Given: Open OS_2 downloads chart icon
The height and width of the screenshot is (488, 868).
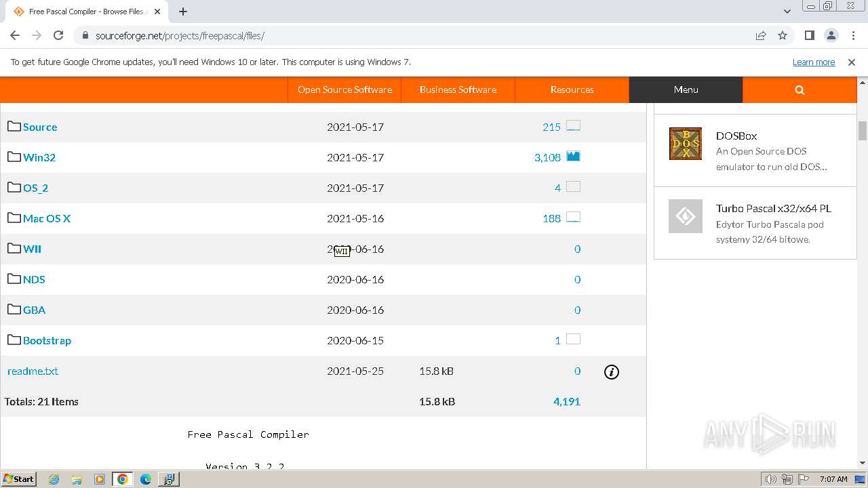Looking at the screenshot, I should coord(573,187).
